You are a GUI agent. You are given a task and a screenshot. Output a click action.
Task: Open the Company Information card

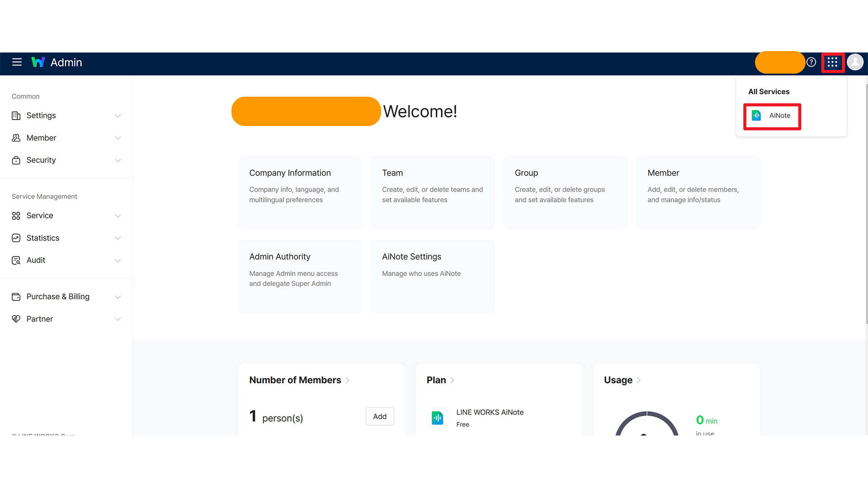point(300,193)
